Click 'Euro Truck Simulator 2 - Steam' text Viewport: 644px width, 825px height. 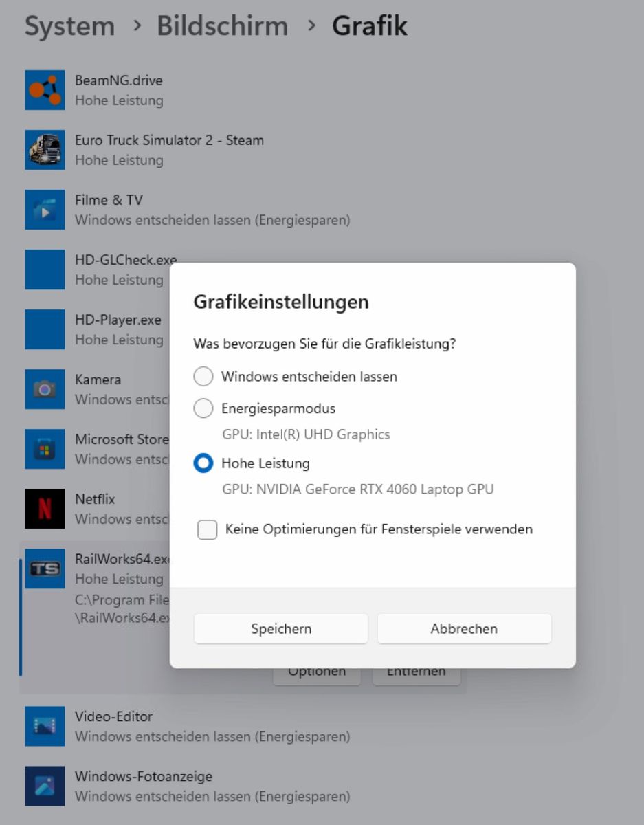[x=169, y=140]
